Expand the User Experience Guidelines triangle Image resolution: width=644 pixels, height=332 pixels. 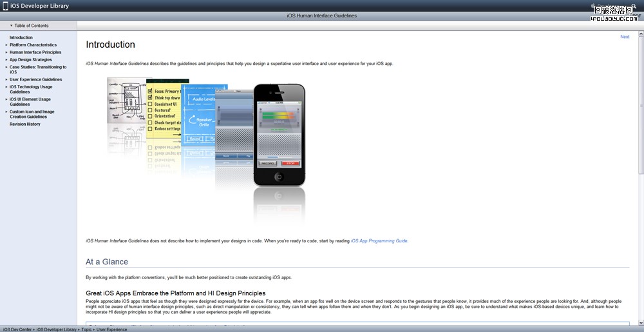6,79
